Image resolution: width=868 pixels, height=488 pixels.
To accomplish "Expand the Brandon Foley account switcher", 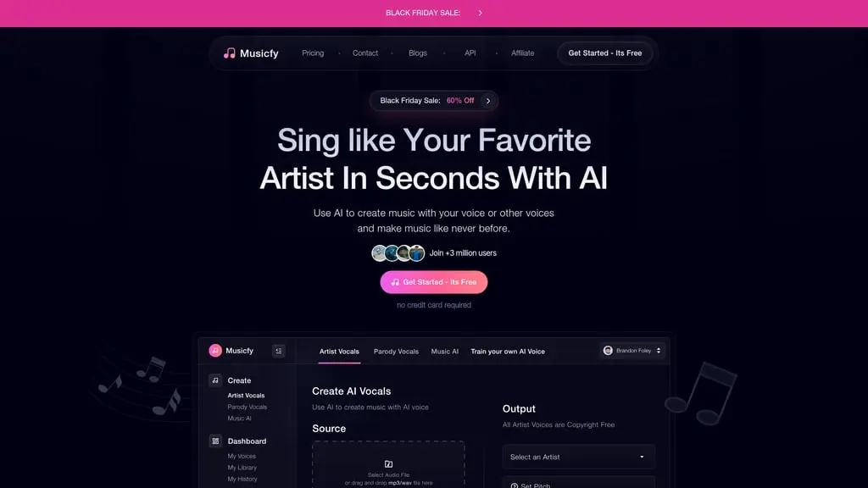I will tap(632, 351).
